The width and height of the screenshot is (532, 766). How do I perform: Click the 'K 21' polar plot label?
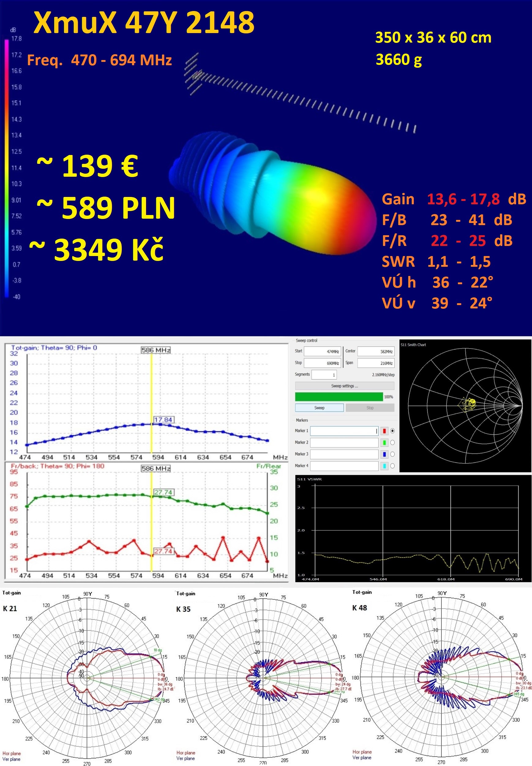[x=10, y=609]
